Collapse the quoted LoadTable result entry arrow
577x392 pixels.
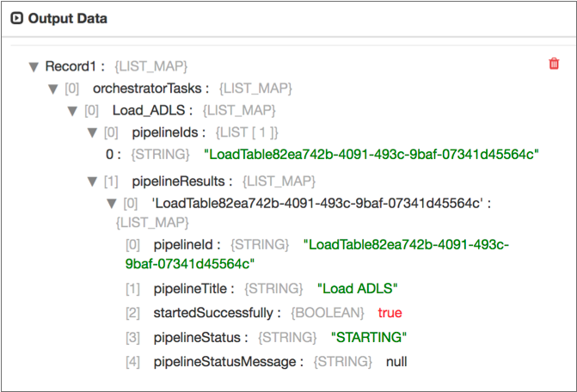tap(111, 204)
